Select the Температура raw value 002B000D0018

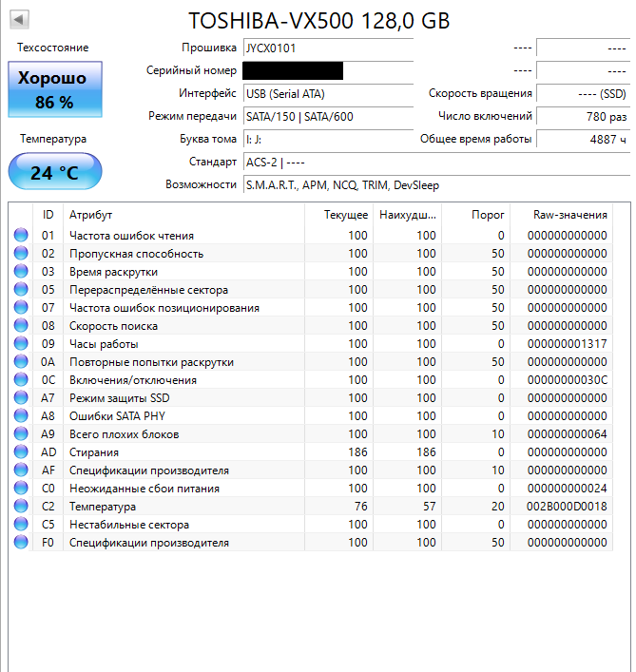pyautogui.click(x=567, y=507)
